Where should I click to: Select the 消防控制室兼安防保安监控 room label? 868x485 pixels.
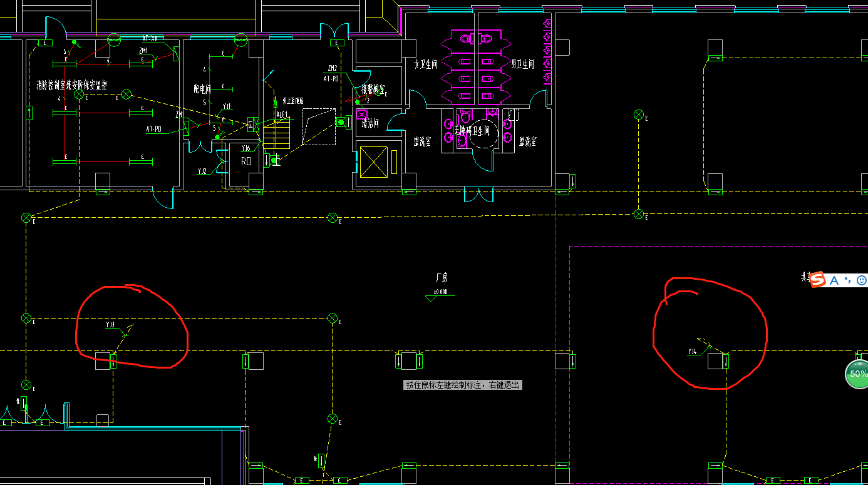(71, 84)
